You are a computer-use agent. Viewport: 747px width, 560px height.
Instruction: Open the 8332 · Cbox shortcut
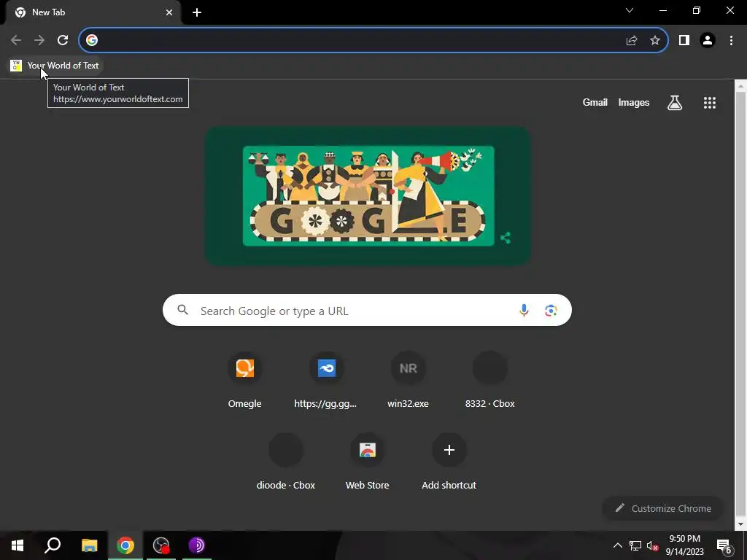tap(489, 380)
